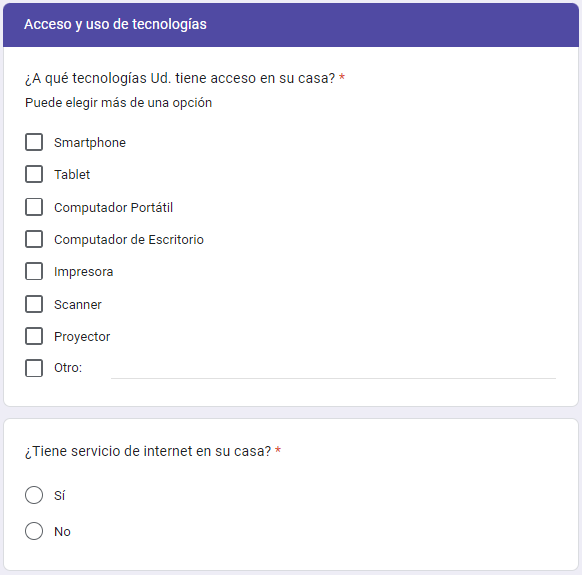Choose the No radio button

tap(34, 531)
